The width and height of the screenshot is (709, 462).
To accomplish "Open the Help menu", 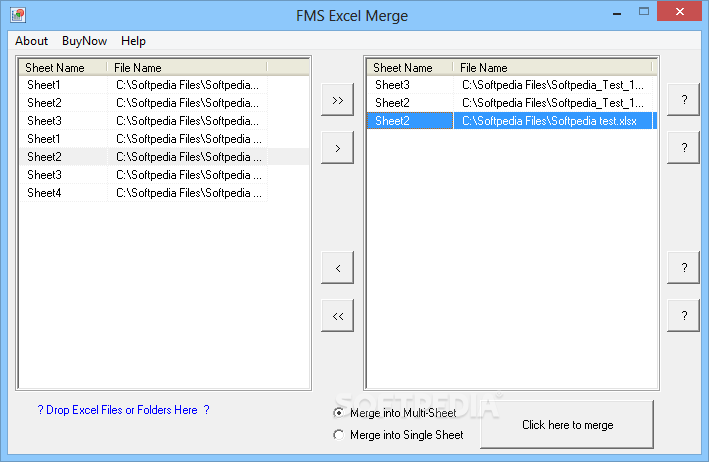I will pyautogui.click(x=133, y=41).
